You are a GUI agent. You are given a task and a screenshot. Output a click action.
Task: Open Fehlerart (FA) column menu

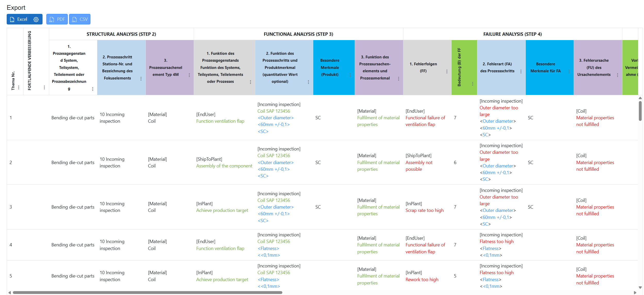pos(521,71)
